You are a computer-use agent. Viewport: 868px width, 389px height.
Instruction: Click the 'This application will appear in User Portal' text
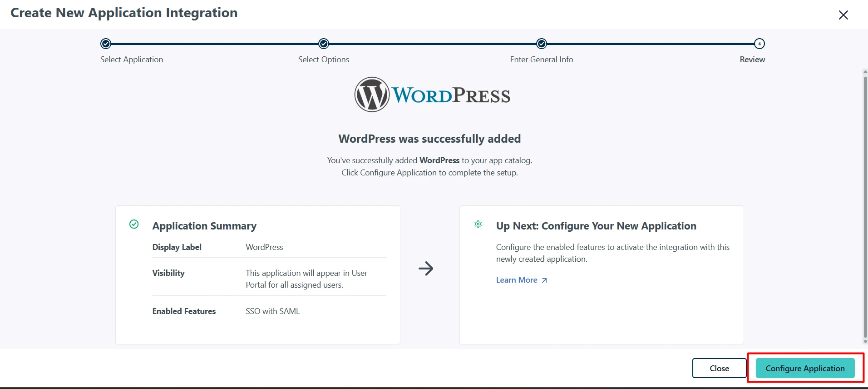pyautogui.click(x=306, y=279)
